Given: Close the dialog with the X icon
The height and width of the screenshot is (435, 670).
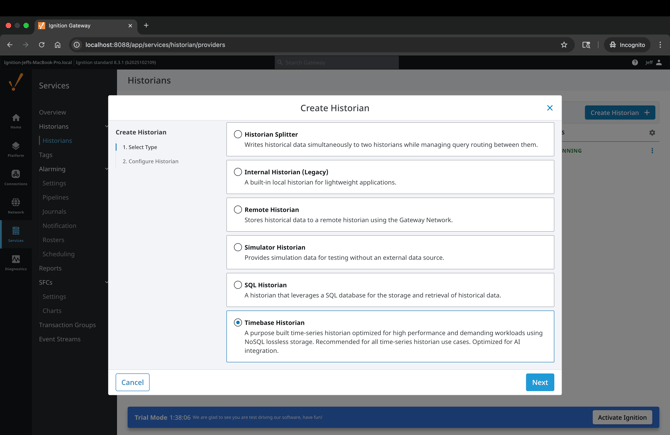Looking at the screenshot, I should click(x=549, y=108).
